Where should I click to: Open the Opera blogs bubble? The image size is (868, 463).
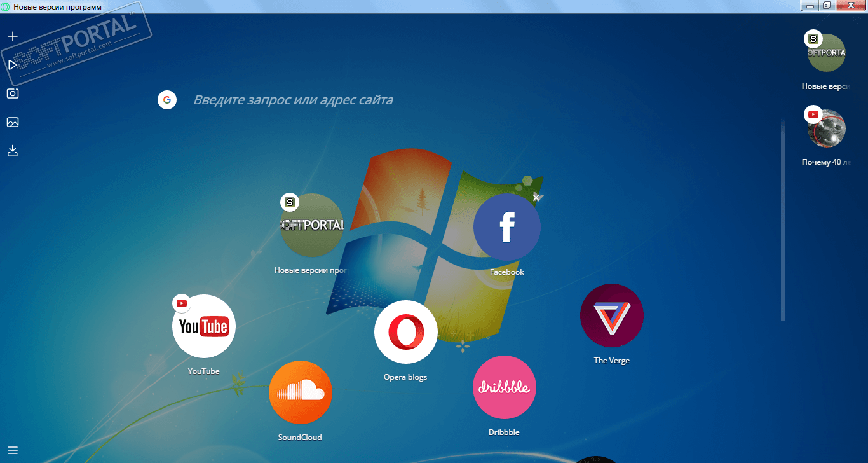coord(406,332)
